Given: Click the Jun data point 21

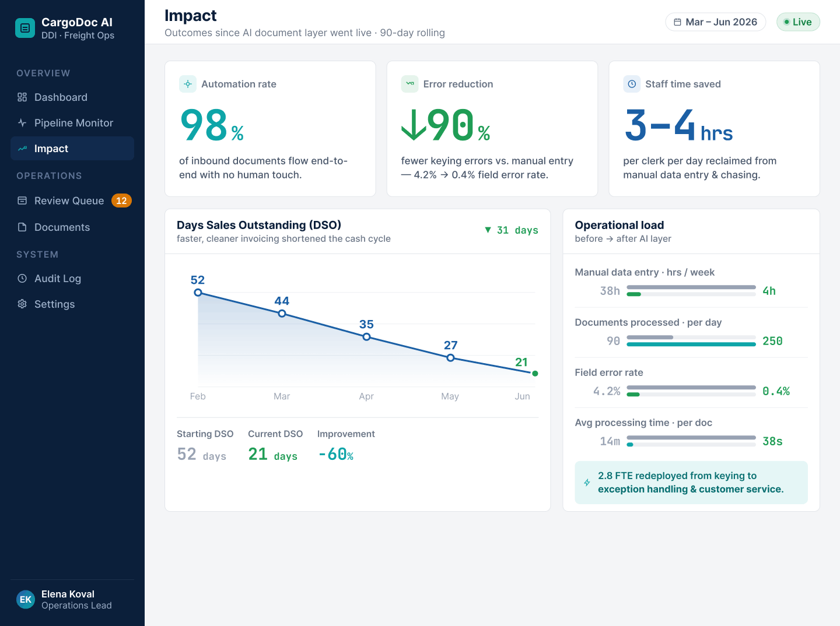Looking at the screenshot, I should click(535, 374).
